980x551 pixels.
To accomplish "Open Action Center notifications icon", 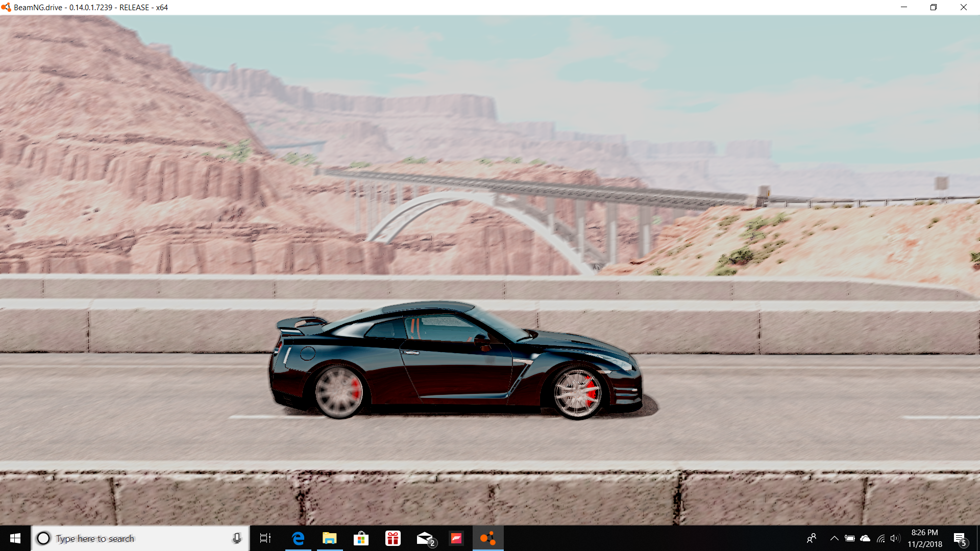I will point(960,538).
